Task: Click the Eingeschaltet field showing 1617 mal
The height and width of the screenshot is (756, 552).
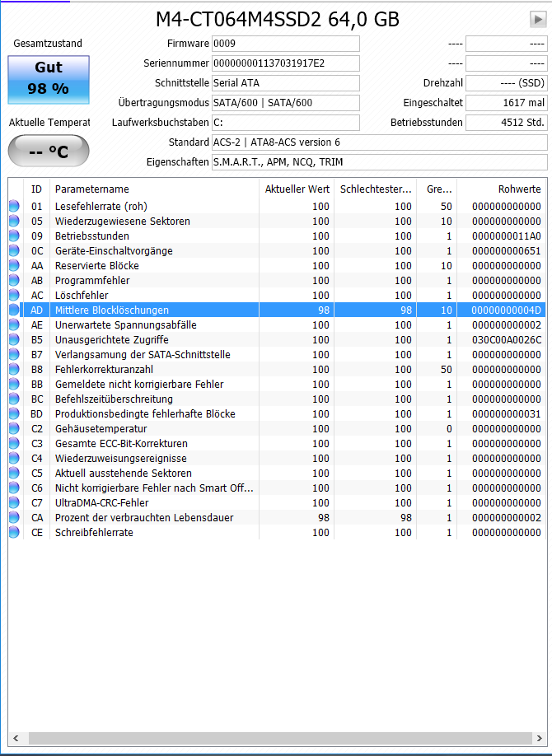Action: 507,103
